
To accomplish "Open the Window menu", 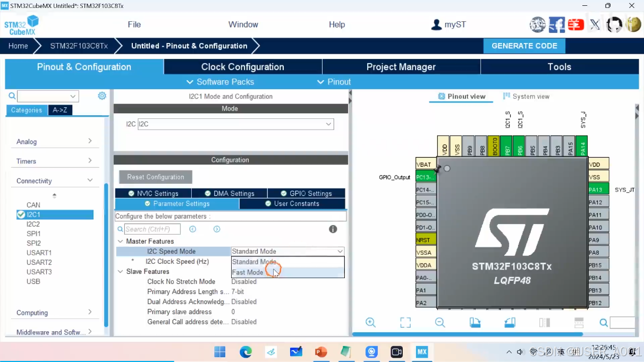I will coord(243,24).
